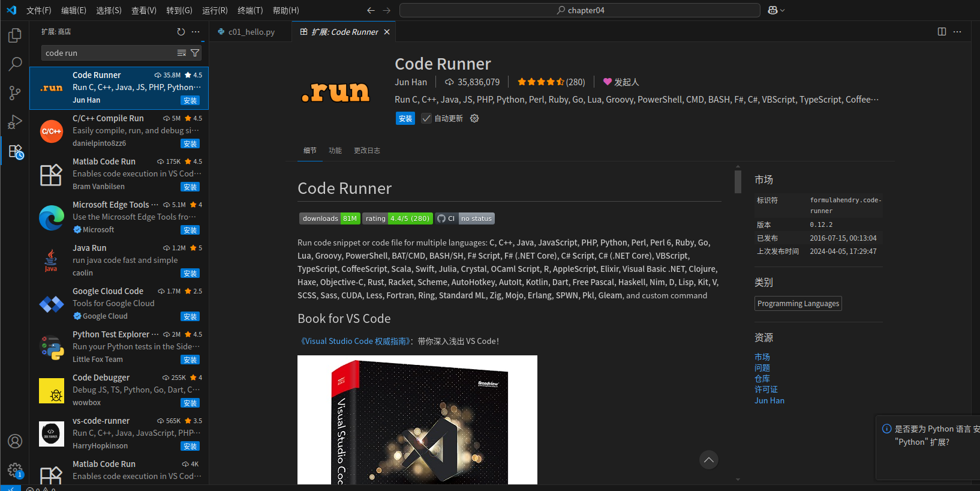
Task: Open the 许可证 license resource link
Action: (x=766, y=390)
